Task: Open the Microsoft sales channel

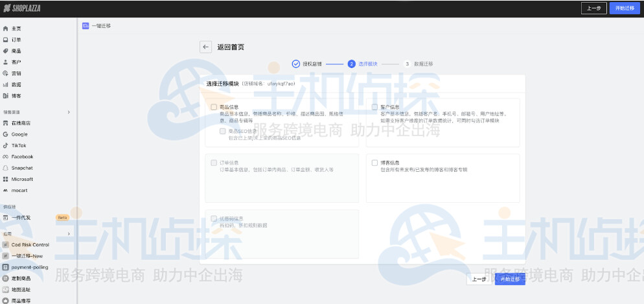Action: pyautogui.click(x=22, y=179)
